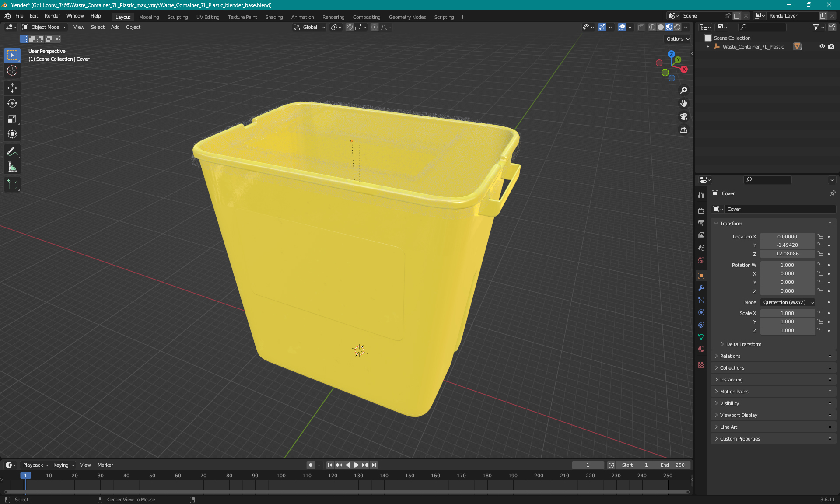Open the Render menu

pyautogui.click(x=52, y=16)
